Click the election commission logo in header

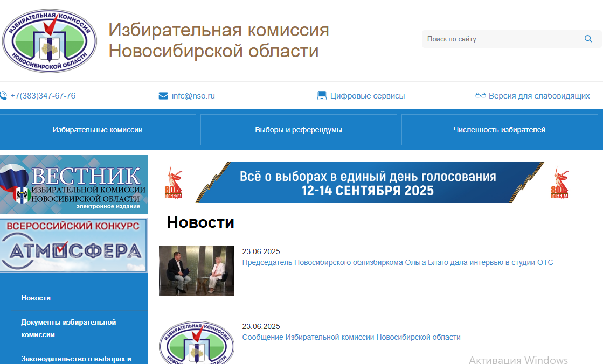tap(49, 41)
